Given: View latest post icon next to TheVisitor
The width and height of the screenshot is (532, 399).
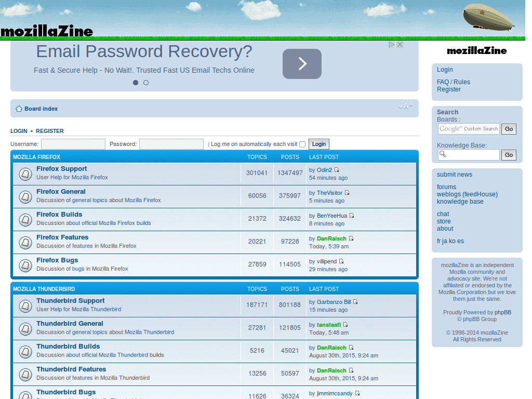Looking at the screenshot, I should tap(347, 193).
